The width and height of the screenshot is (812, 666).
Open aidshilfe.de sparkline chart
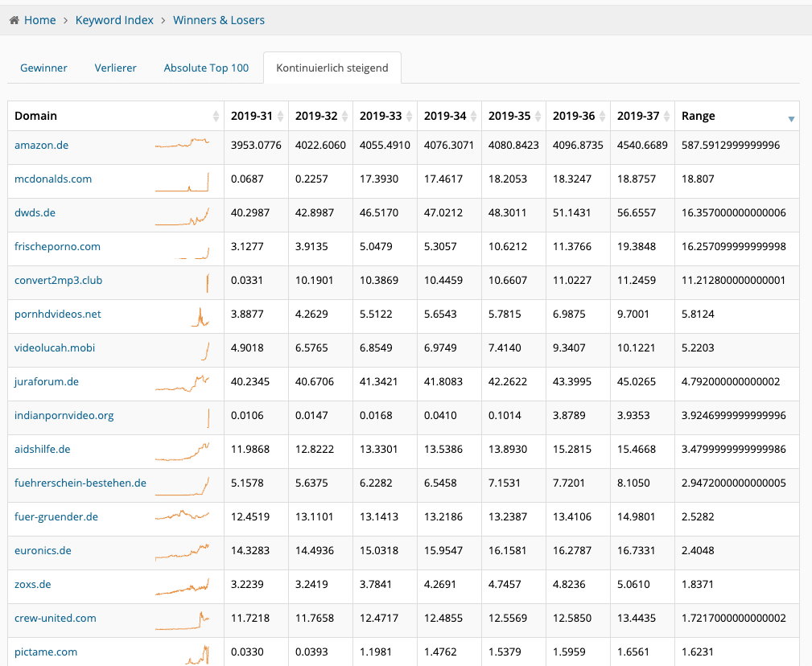coord(183,452)
